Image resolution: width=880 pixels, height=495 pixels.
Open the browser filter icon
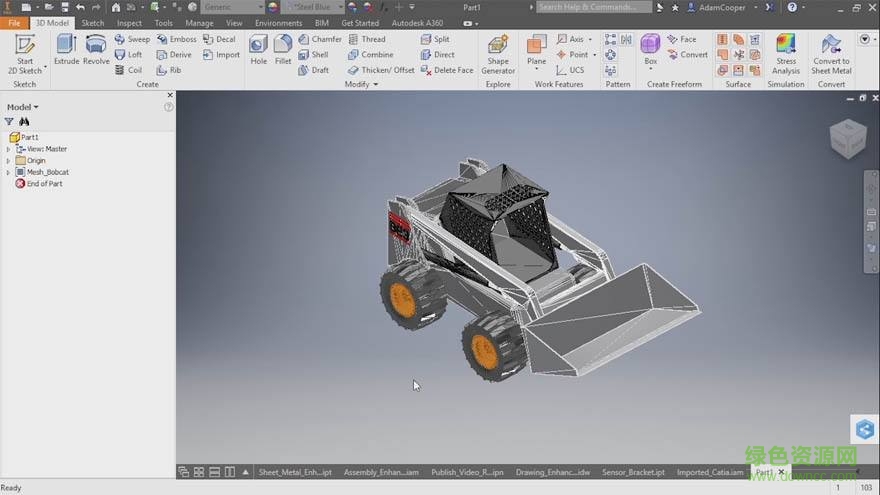coord(9,121)
